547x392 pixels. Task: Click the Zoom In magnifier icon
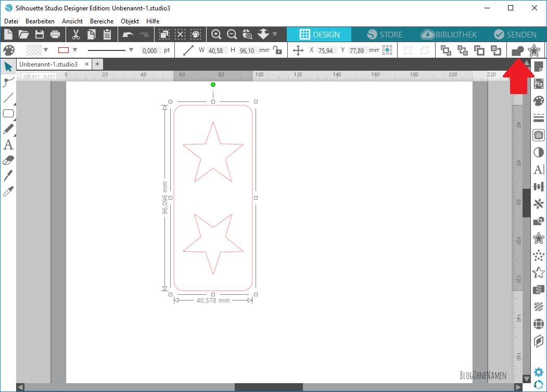[217, 34]
